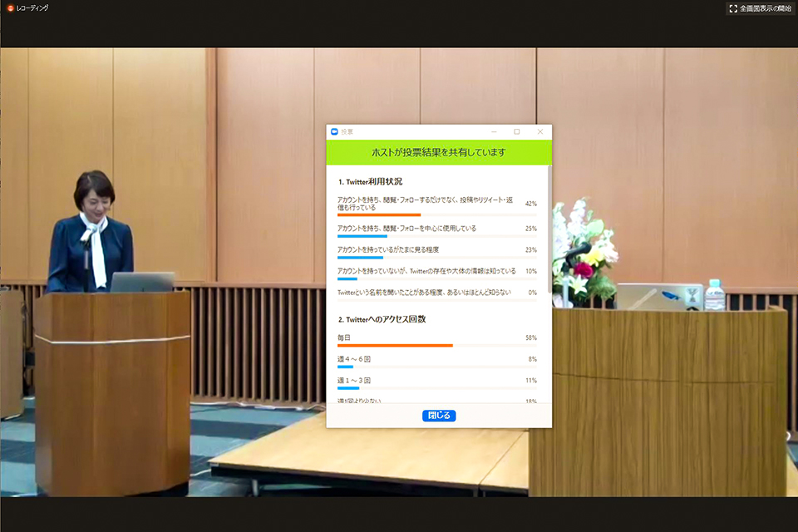
Task: Click the 0% percentage value
Action: click(x=532, y=293)
